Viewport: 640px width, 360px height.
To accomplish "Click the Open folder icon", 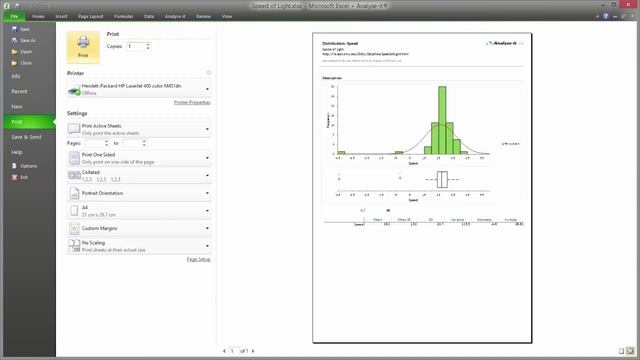I will [15, 52].
